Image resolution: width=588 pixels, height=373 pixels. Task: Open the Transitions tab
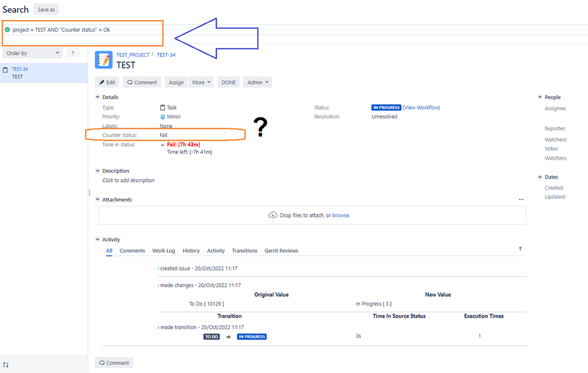pyautogui.click(x=244, y=250)
